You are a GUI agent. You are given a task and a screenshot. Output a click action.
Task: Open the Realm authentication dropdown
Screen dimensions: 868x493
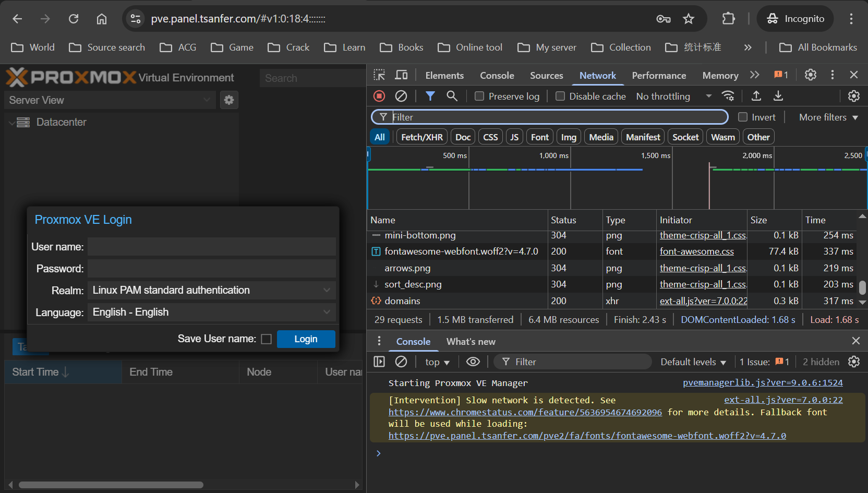211,290
